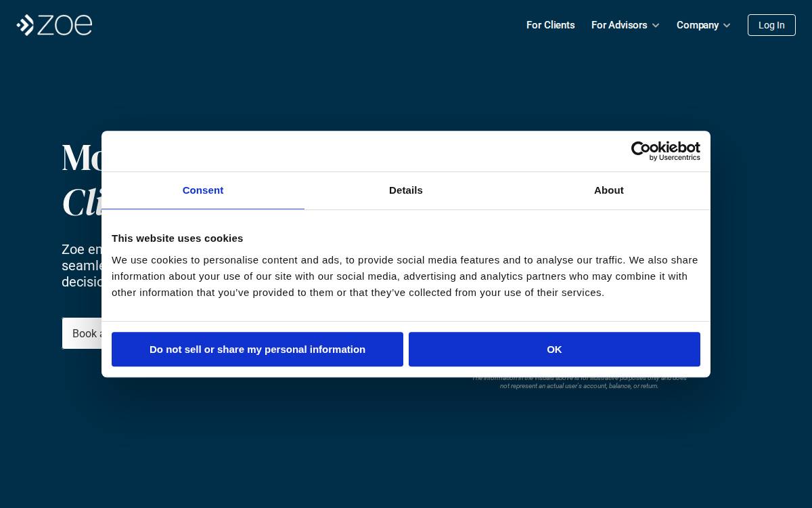This screenshot has height=508, width=812.
Task: Accept cookies with the OK button
Action: pos(554,350)
